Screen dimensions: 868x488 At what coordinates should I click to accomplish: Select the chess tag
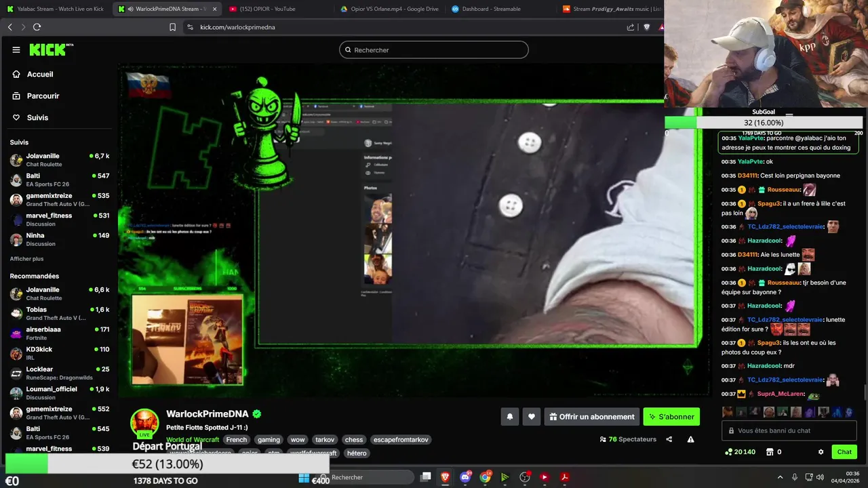click(x=354, y=440)
